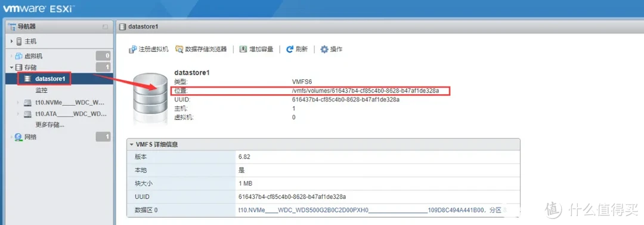644x225 pixels.
Task: Click the Refresh arrow icon
Action: (x=290, y=49)
